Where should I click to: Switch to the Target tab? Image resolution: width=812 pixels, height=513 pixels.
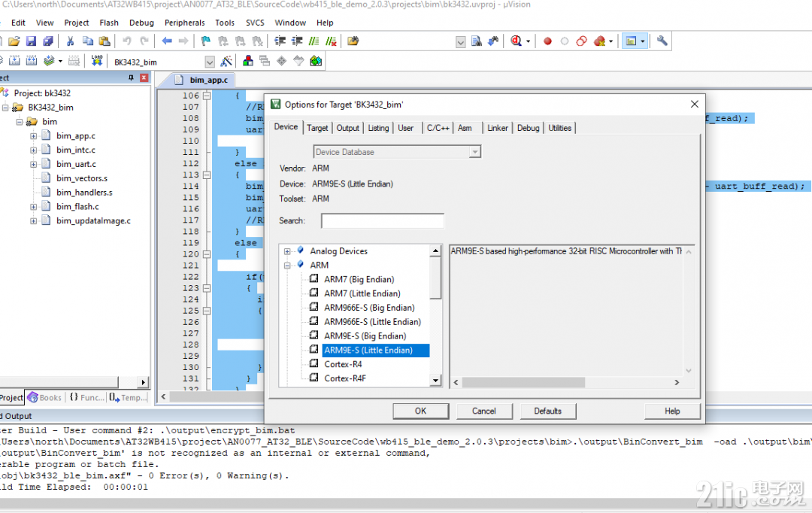[x=317, y=128]
